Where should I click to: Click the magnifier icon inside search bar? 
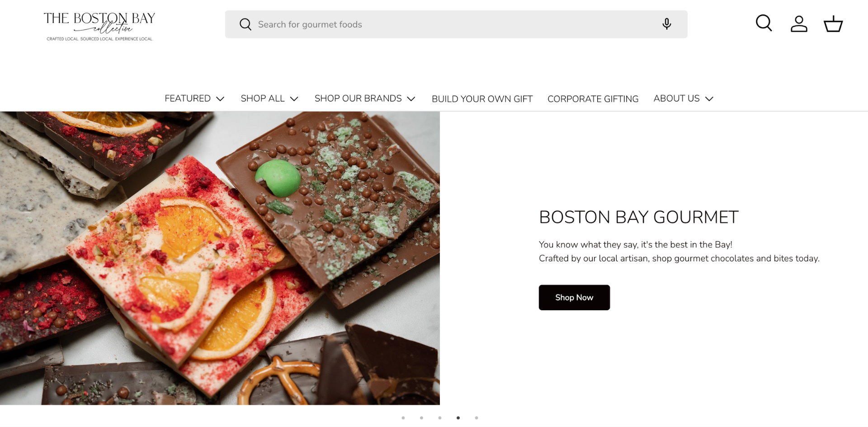245,24
